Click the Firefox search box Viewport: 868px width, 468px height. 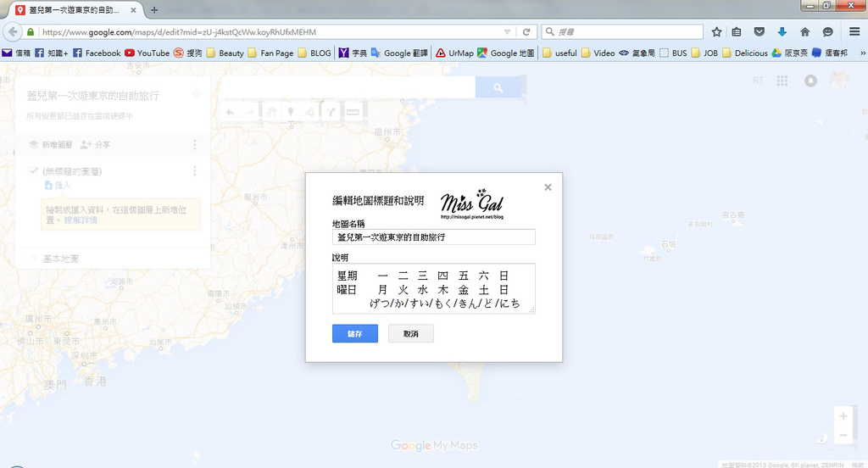tap(622, 32)
